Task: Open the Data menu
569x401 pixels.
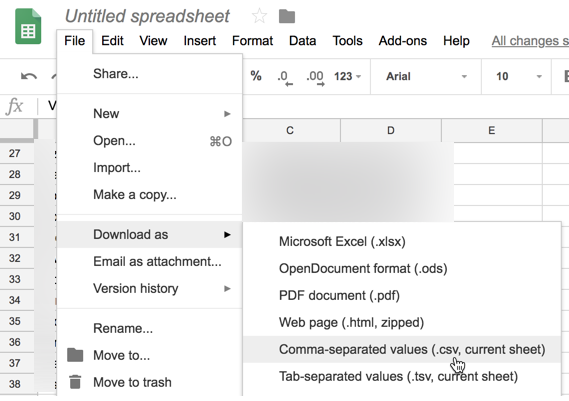Action: 302,41
